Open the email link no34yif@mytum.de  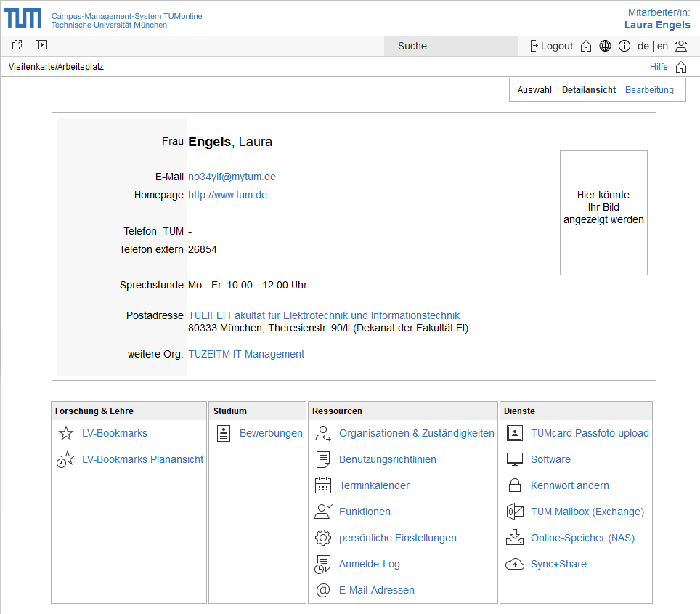coord(232,177)
